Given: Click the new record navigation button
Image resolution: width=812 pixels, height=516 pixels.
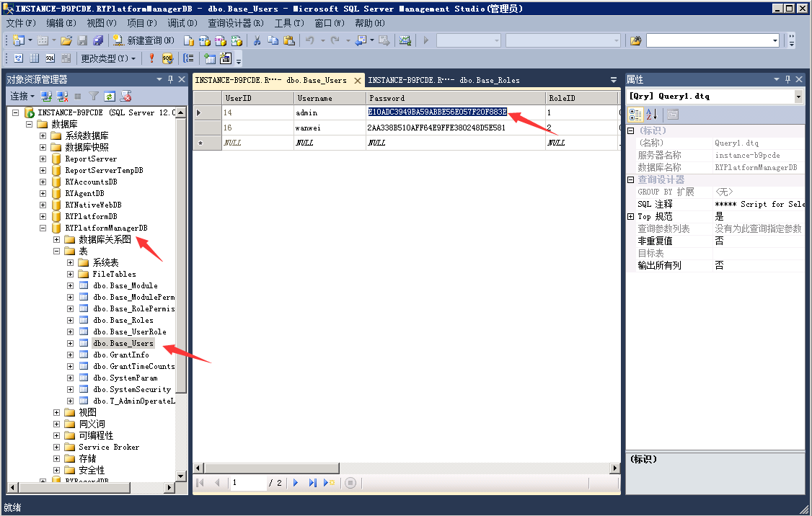Looking at the screenshot, I should pyautogui.click(x=329, y=483).
